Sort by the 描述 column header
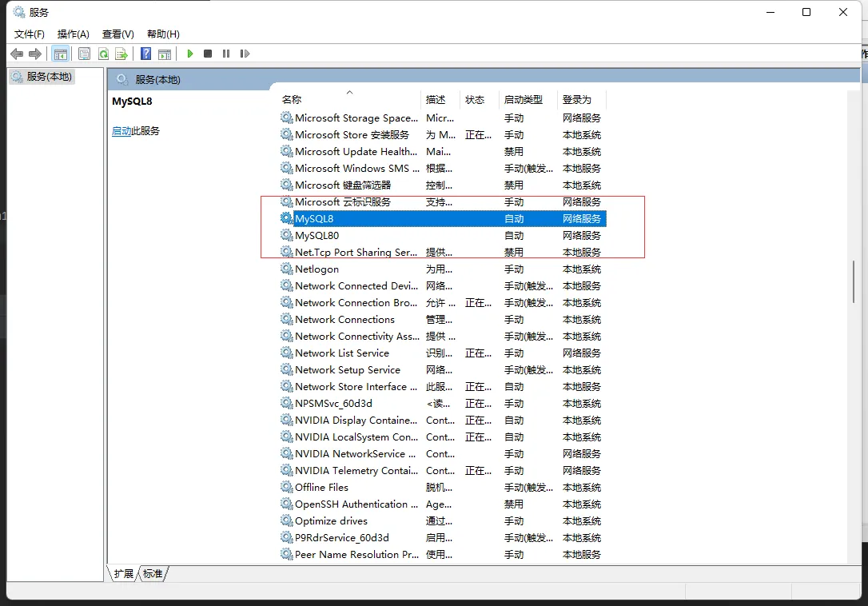 (x=441, y=100)
